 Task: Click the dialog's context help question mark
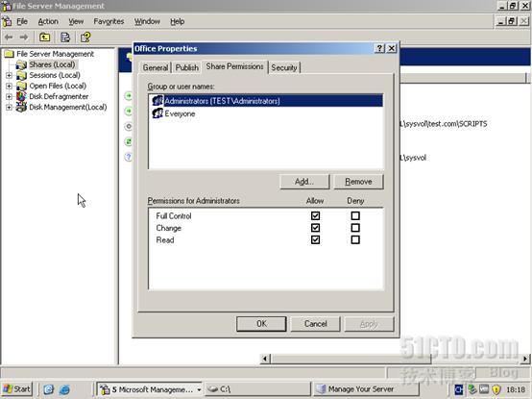tap(379, 49)
